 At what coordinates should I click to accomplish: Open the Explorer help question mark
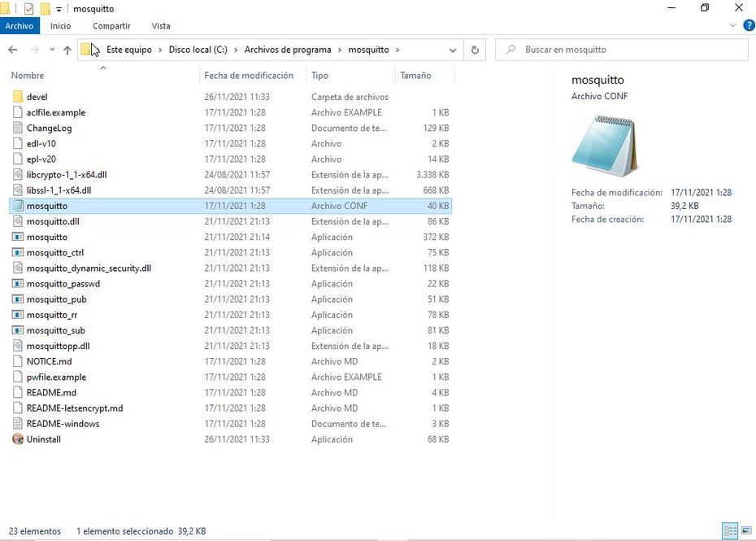point(749,25)
